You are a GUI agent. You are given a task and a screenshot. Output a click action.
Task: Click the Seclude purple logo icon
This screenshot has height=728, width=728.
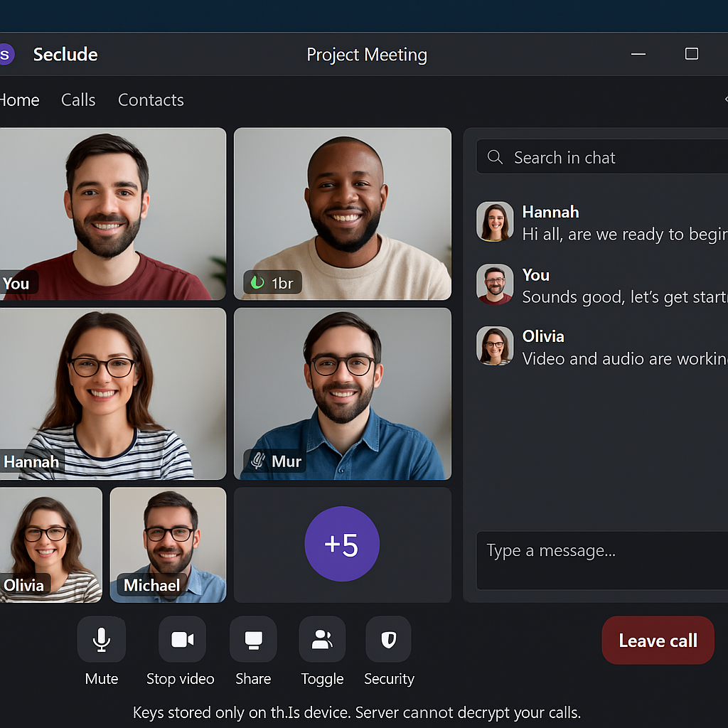4,55
